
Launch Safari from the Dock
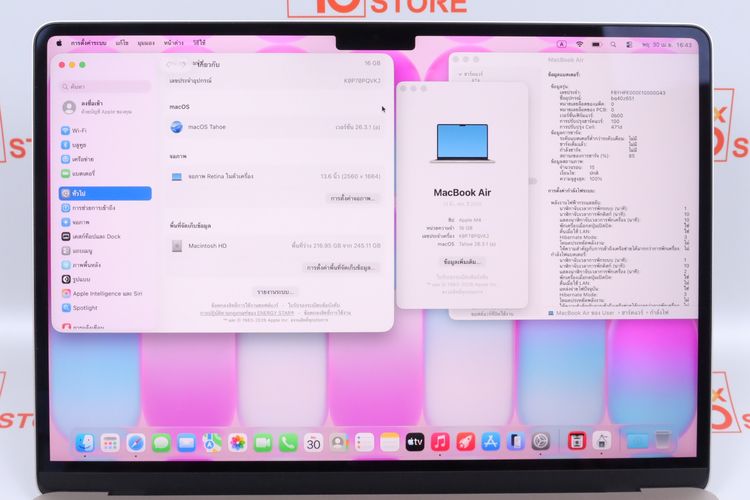pos(135,443)
